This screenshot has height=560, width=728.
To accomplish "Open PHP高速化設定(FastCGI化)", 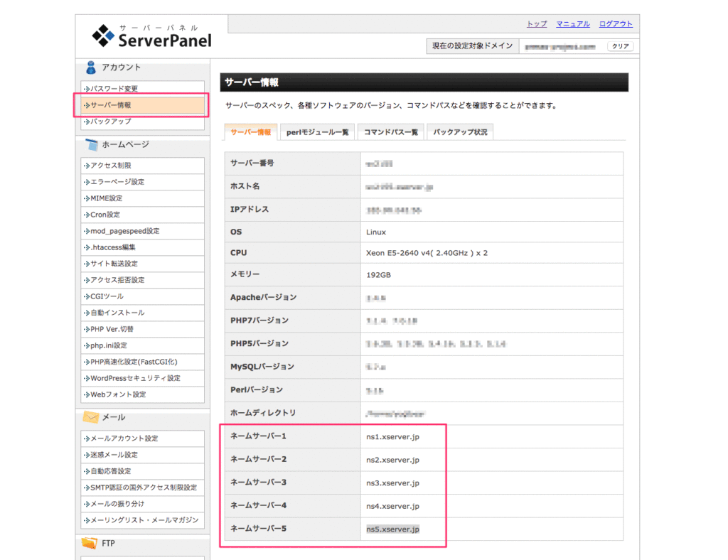I will (142, 362).
